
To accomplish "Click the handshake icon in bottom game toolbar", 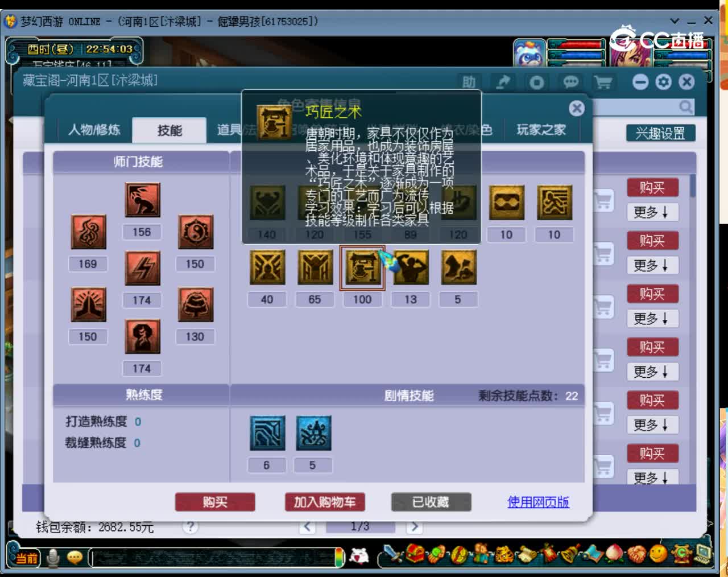I will coord(636,554).
